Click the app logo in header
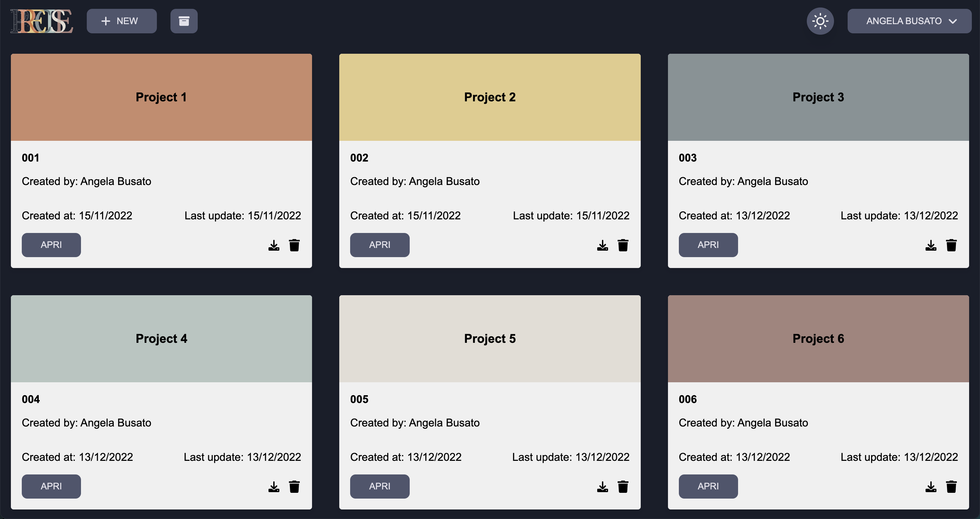This screenshot has height=519, width=980. pyautogui.click(x=42, y=21)
